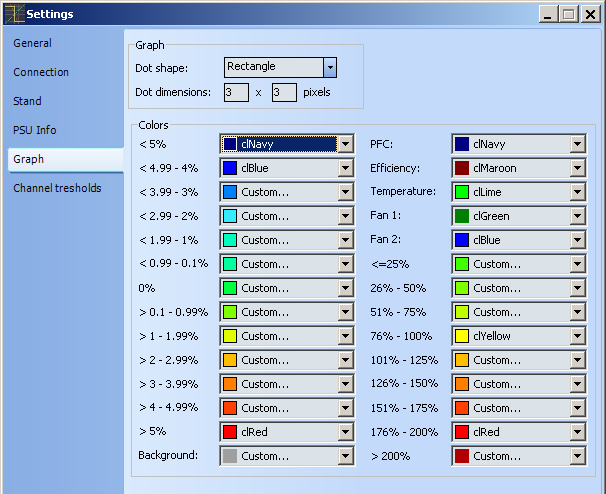Image resolution: width=606 pixels, height=494 pixels.
Task: Click the Settings window title bar icon
Action: coord(13,14)
